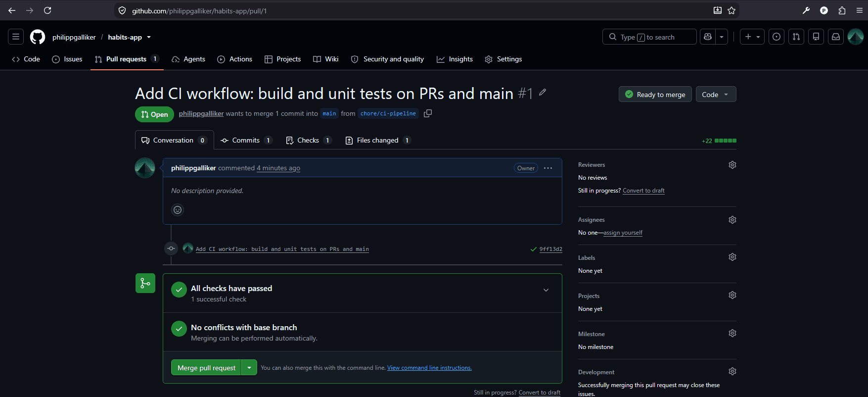Open the Actions tab
The image size is (868, 397).
(x=235, y=59)
